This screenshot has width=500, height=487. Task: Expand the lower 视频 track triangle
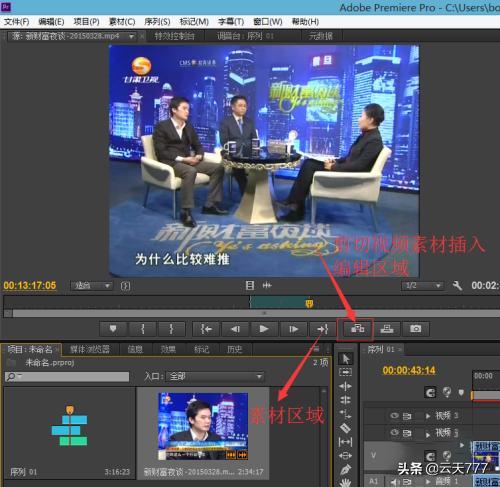click(x=428, y=434)
